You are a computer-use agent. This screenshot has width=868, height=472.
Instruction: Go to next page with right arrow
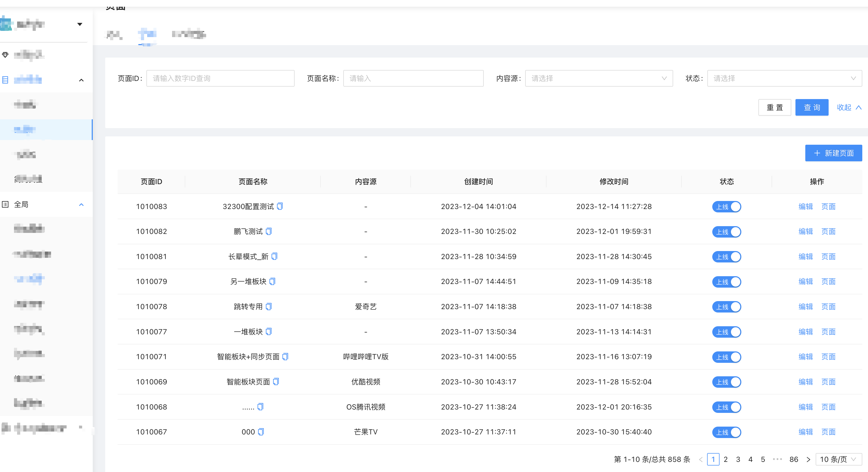click(808, 459)
